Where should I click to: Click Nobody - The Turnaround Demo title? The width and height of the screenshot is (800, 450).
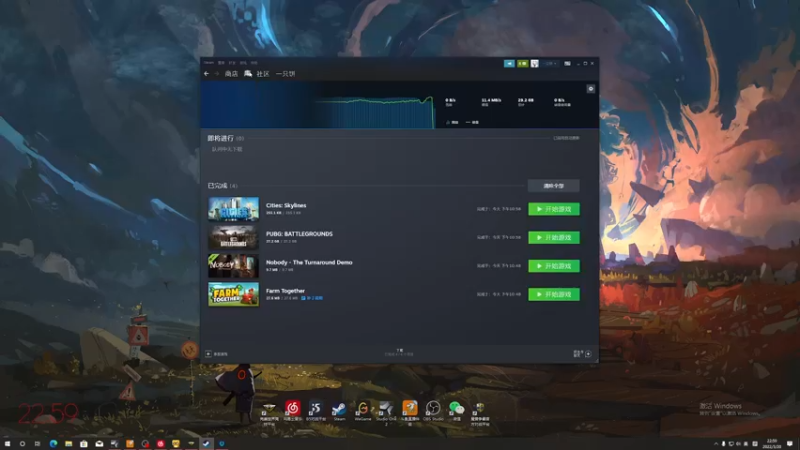[x=309, y=262]
